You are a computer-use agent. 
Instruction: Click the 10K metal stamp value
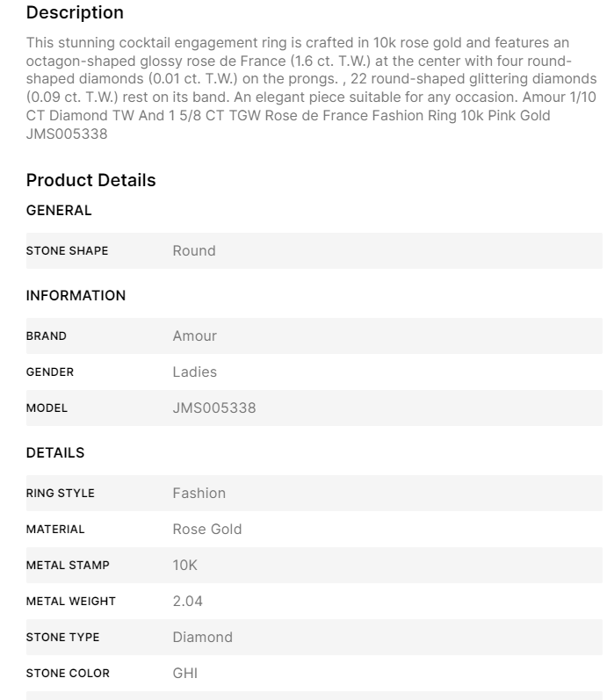point(184,566)
